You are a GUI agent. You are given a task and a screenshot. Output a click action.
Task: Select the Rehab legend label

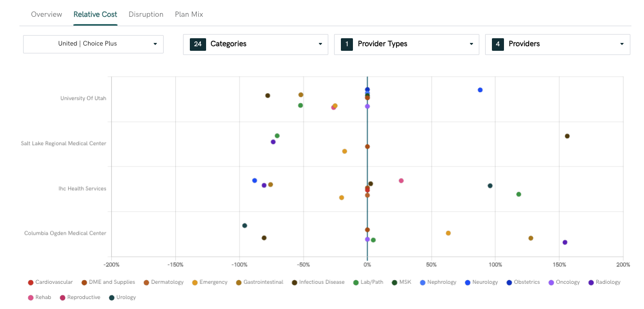44,297
